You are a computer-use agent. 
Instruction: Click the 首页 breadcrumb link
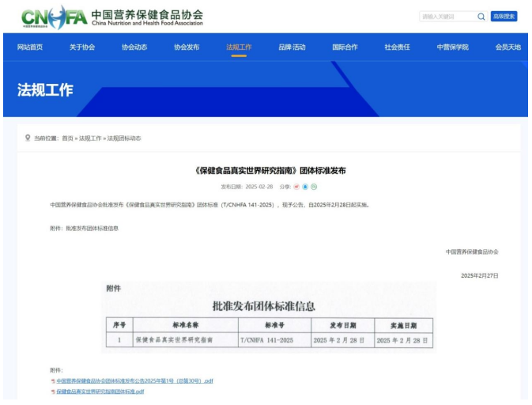tap(67, 138)
